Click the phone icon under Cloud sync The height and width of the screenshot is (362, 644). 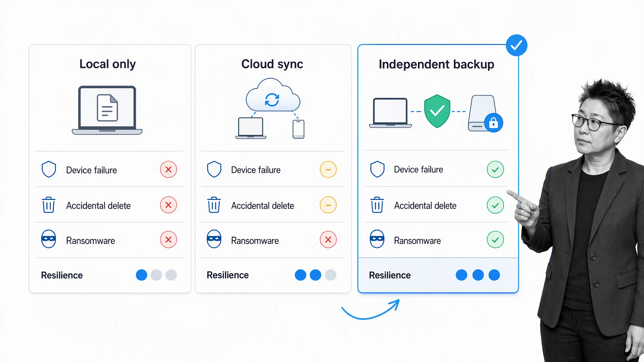click(x=298, y=129)
